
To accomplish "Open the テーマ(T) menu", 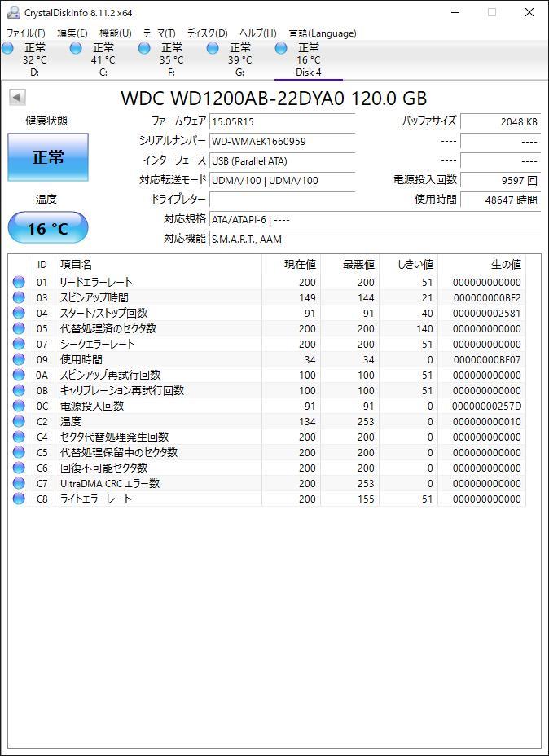I will (159, 33).
